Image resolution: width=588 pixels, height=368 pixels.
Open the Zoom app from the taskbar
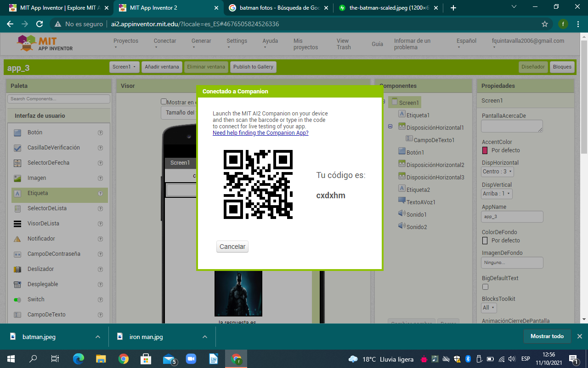pyautogui.click(x=191, y=359)
